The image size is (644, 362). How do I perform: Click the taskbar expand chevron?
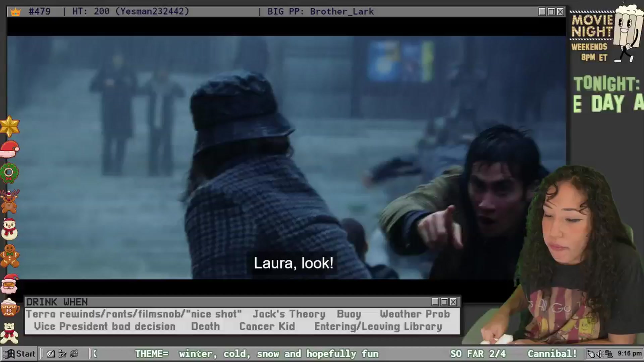[x=95, y=354]
